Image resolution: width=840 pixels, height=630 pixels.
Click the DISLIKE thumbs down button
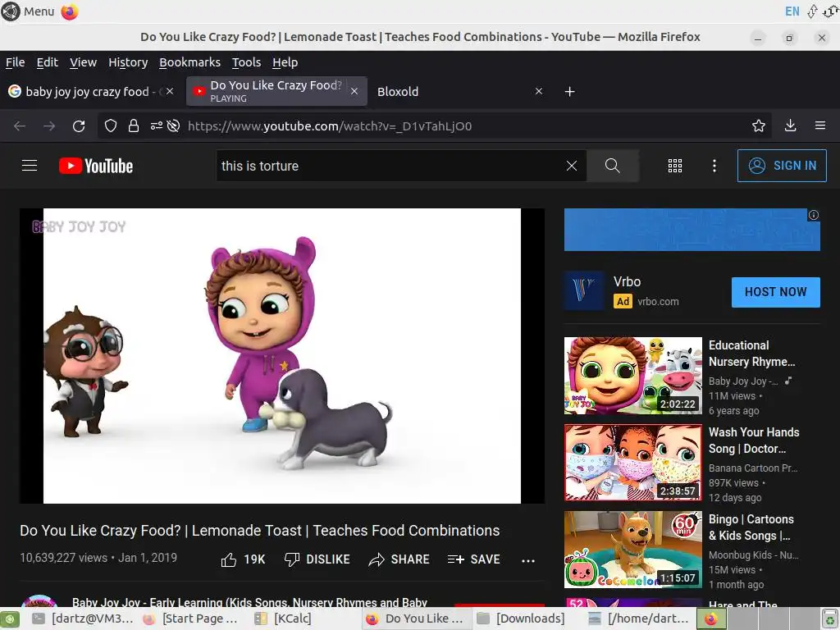click(x=317, y=559)
